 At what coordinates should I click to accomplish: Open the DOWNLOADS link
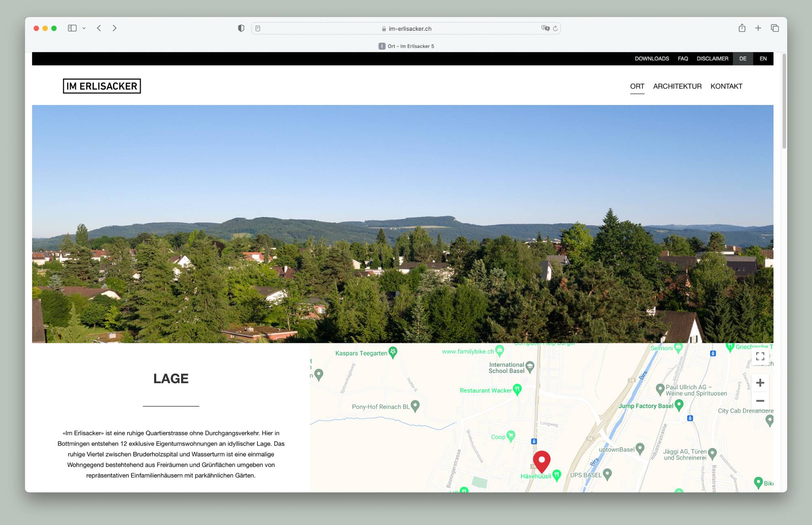[x=652, y=59]
